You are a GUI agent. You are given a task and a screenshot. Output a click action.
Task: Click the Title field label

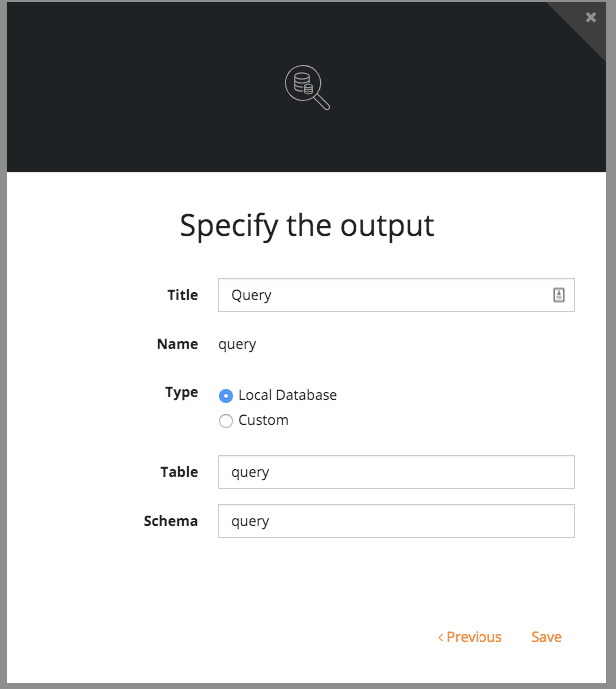[183, 295]
